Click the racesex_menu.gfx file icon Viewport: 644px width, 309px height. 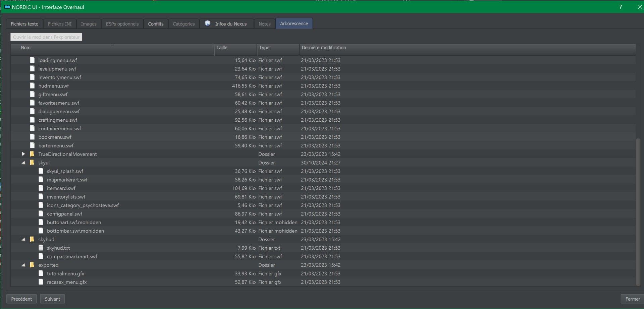pyautogui.click(x=41, y=282)
